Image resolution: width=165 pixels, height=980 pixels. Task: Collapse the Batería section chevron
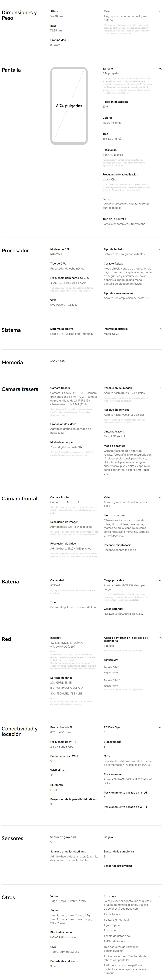point(160,580)
